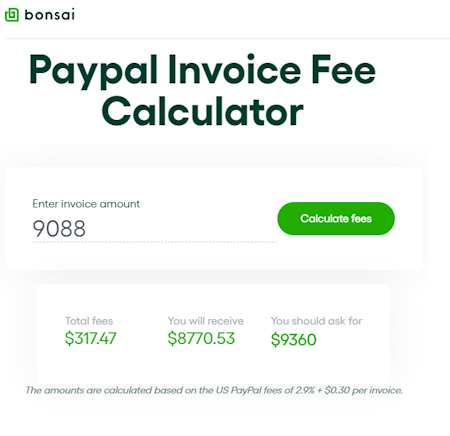Click the 'Paypal Invoice Fee' heading line
Image resolution: width=450 pixels, height=436 pixels.
point(202,71)
